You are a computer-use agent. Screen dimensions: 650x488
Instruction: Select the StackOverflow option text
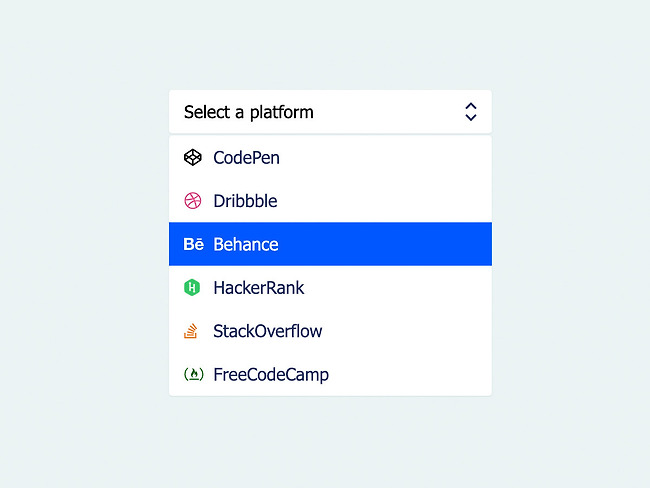coord(268,331)
